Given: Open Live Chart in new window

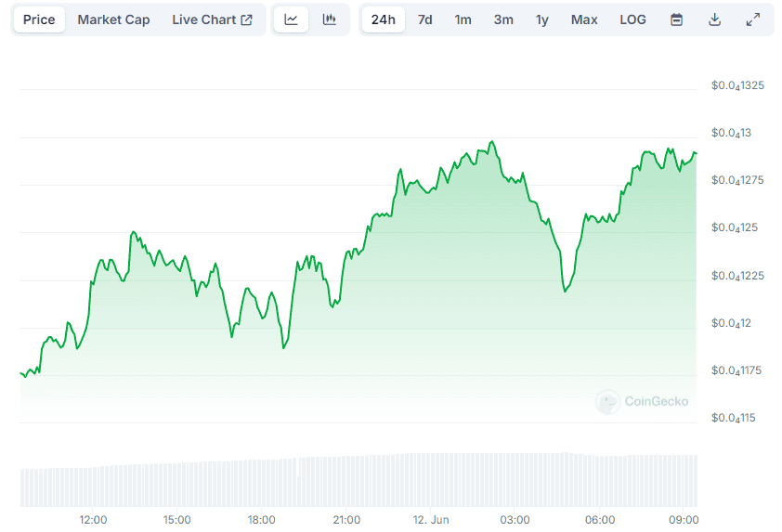Looking at the screenshot, I should point(213,19).
